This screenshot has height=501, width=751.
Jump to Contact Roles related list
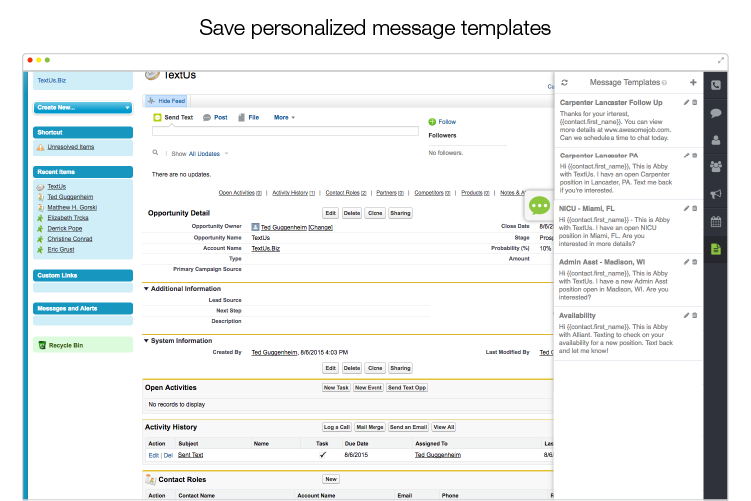tap(346, 193)
